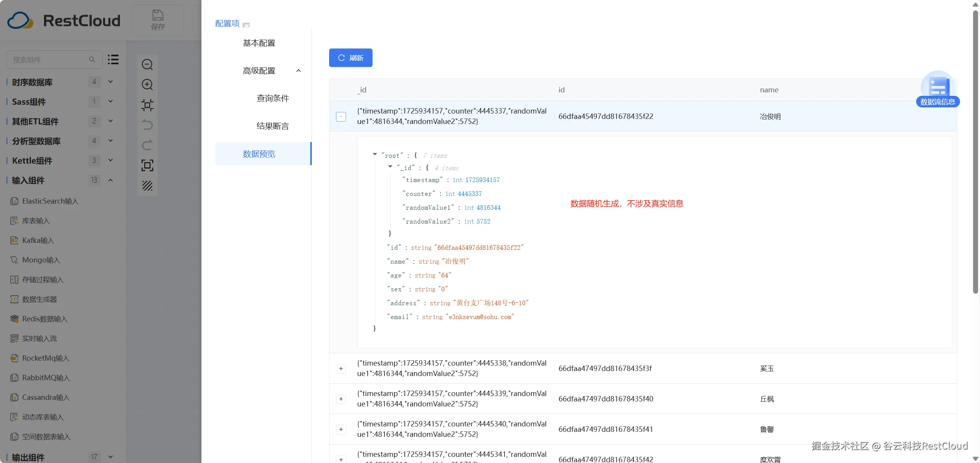
Task: Click the page vertical scrollbar
Action: click(x=975, y=152)
